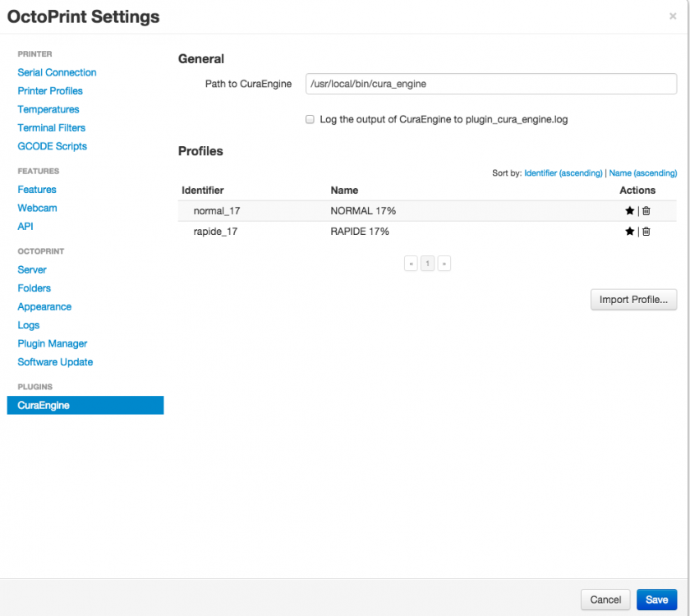Delete the rapide_17 profile via trash icon

tap(646, 232)
